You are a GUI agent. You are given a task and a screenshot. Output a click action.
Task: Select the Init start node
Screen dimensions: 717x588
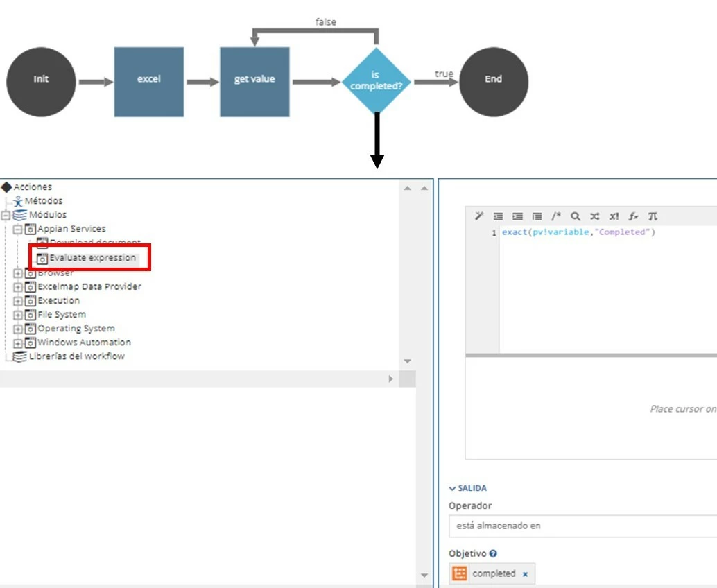pos(41,82)
